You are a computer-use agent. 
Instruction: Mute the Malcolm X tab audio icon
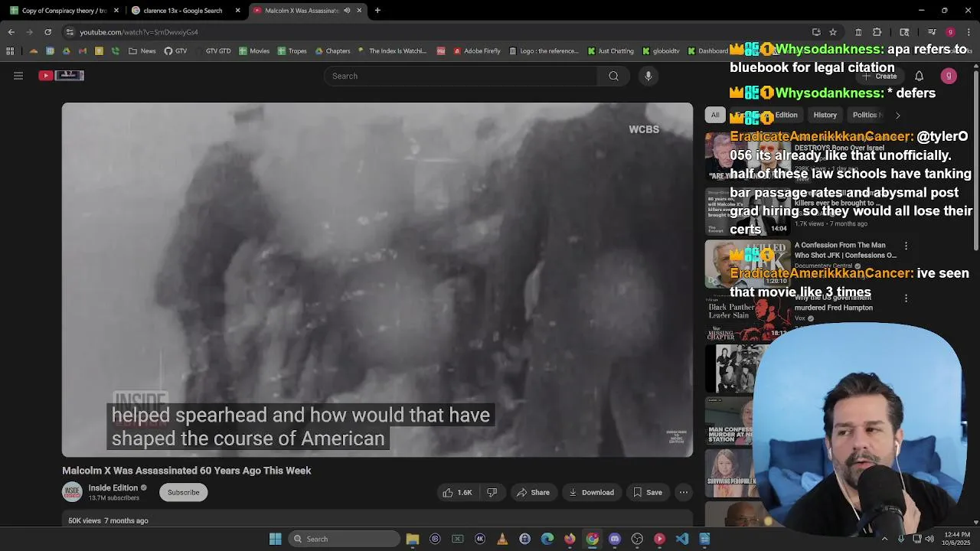click(347, 11)
